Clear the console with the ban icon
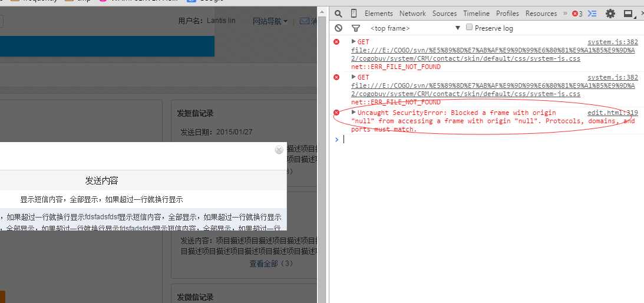 [338, 28]
